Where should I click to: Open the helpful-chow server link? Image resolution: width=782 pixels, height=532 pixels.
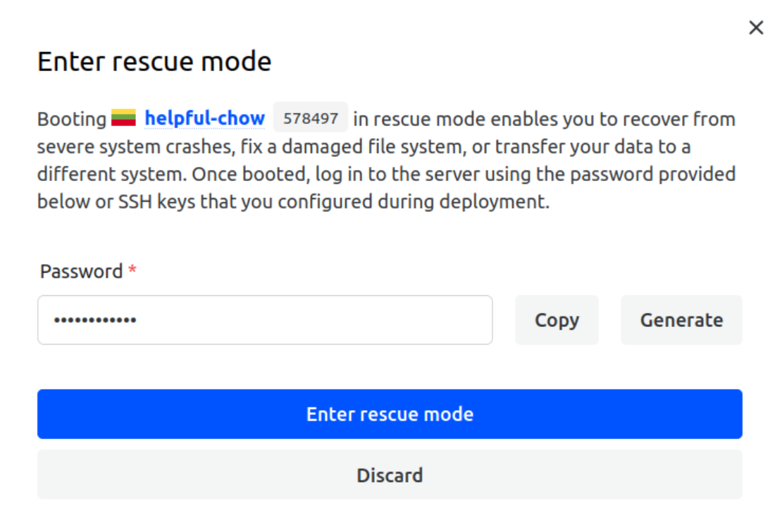[204, 118]
